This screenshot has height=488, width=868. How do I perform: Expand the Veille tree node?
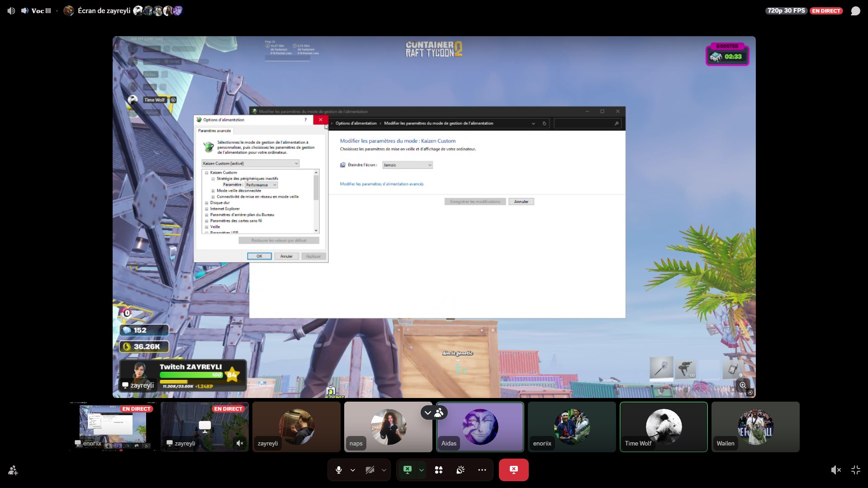click(207, 227)
